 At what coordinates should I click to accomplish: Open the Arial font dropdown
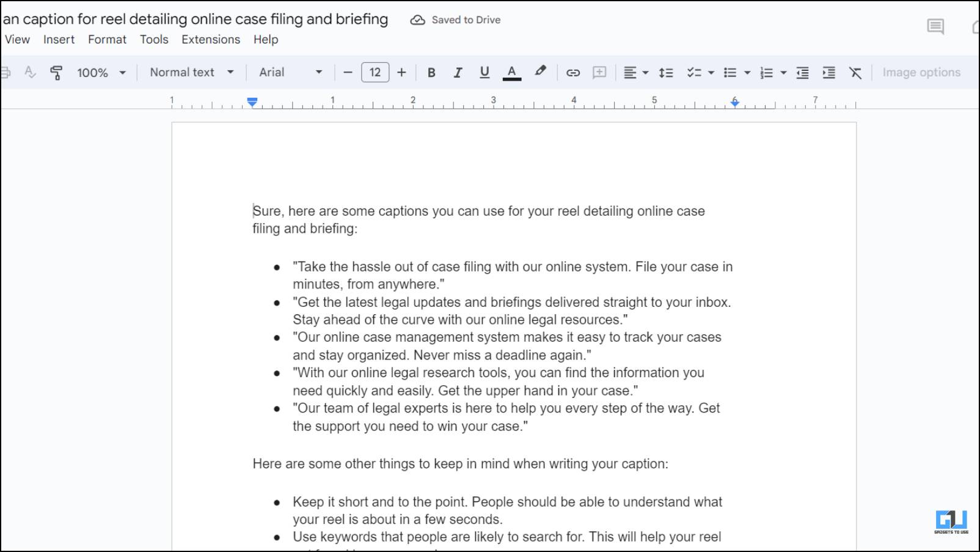pos(291,72)
